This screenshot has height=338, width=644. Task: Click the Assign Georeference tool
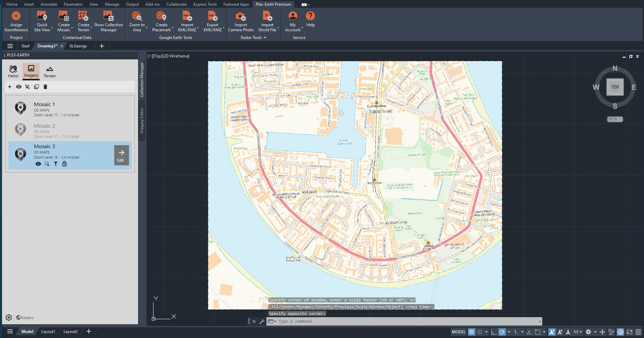pyautogui.click(x=16, y=22)
